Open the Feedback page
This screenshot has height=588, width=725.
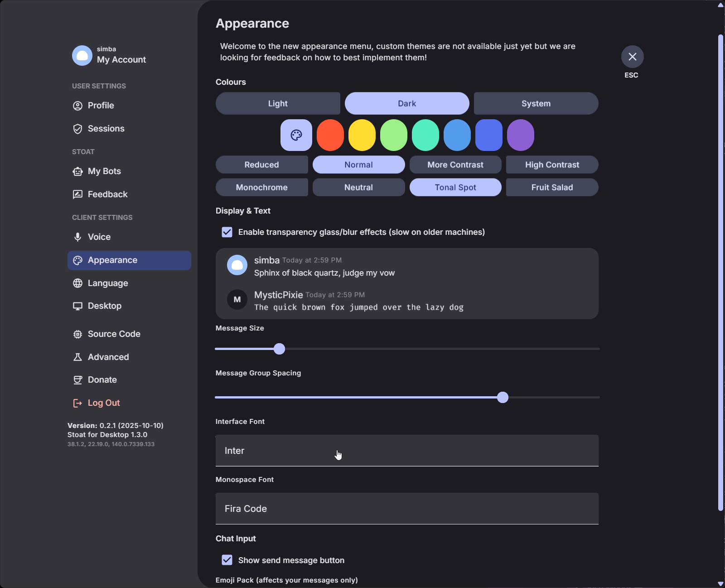(129, 194)
